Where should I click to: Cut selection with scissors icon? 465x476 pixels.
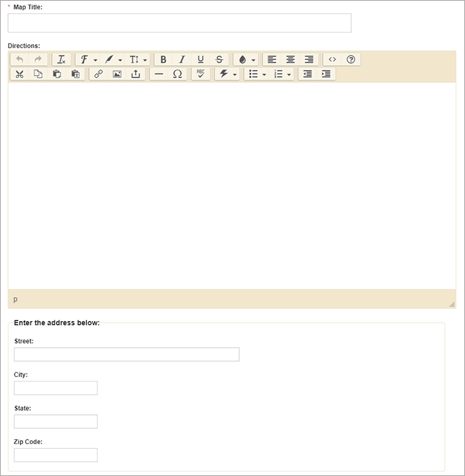(20, 74)
